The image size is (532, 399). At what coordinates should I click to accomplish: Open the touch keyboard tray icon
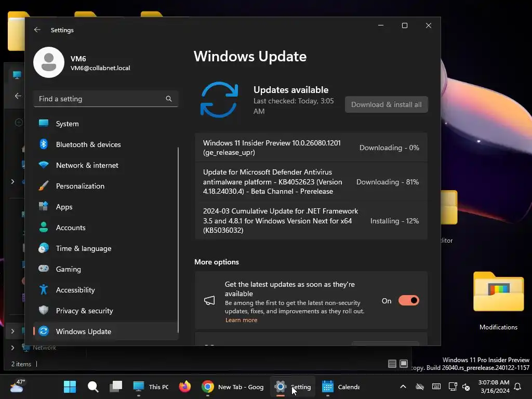436,387
